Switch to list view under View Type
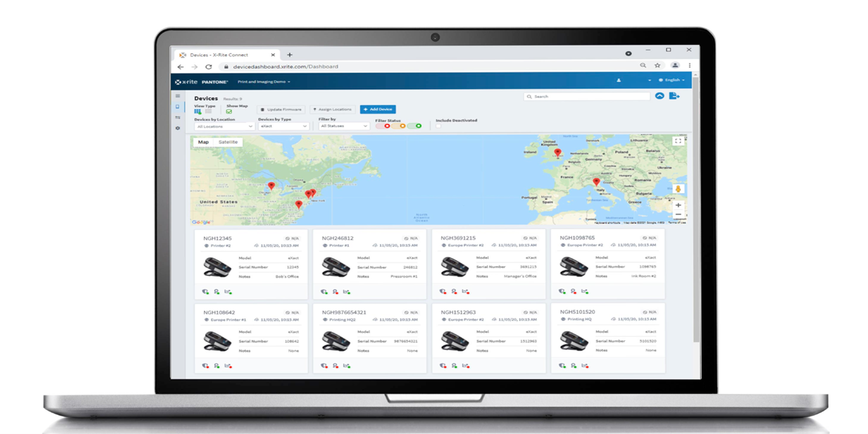 point(208,110)
